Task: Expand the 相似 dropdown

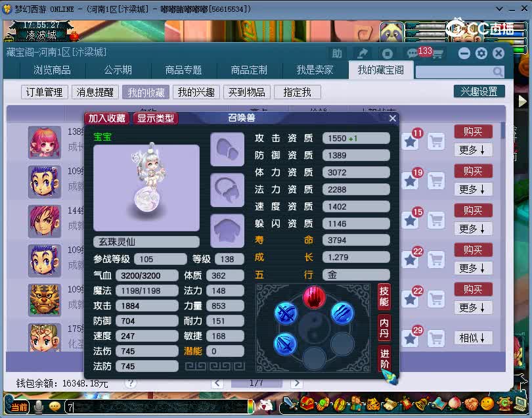Action: [x=473, y=338]
